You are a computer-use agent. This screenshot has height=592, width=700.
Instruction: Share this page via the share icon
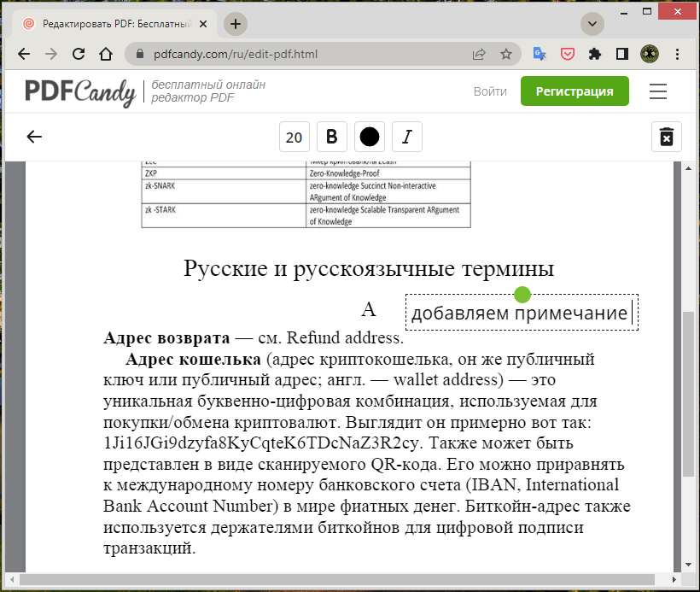tap(479, 54)
